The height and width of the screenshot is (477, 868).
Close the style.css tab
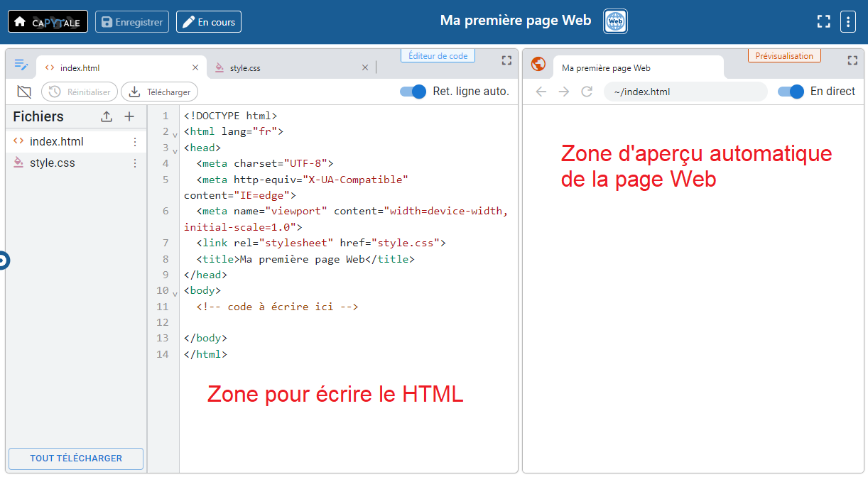365,67
